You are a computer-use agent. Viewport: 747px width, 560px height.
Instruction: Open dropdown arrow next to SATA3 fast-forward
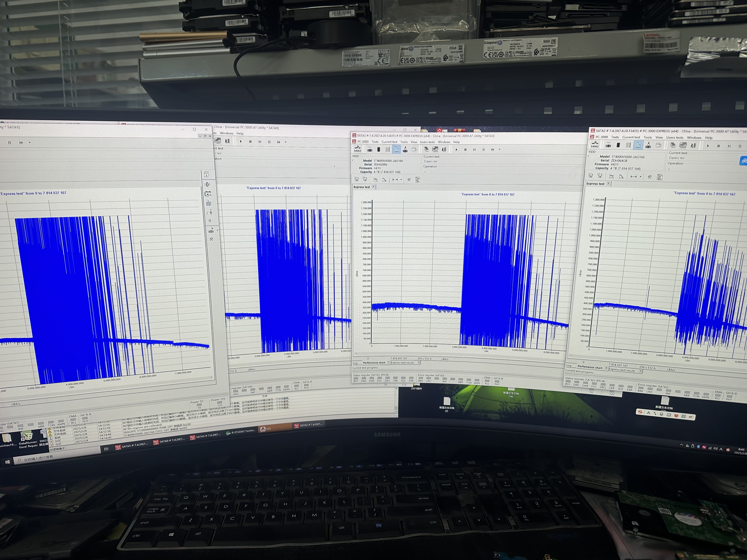(499, 149)
